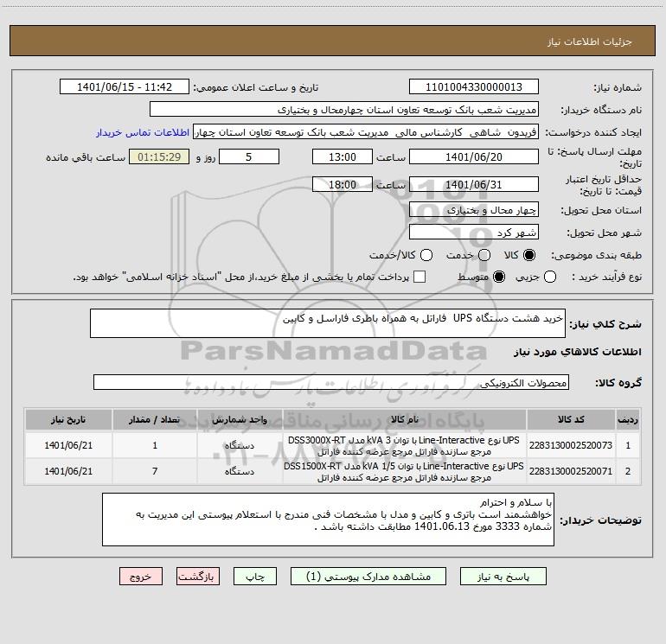Select the کالا radio button
666x644 pixels.
click(529, 255)
